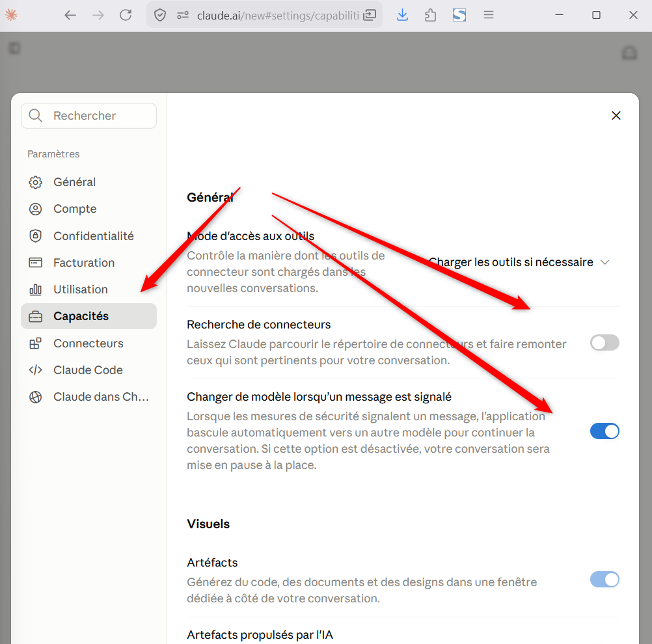Click the Artéfacts heading

[212, 563]
